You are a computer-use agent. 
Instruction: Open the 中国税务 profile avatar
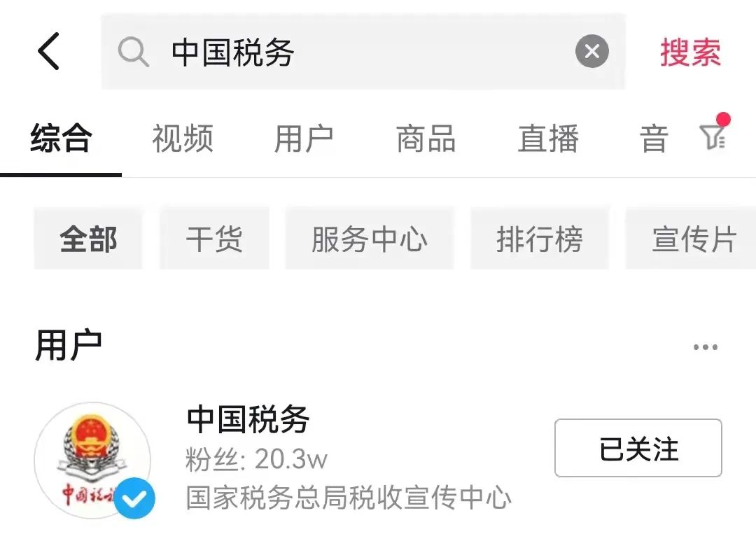[92, 461]
